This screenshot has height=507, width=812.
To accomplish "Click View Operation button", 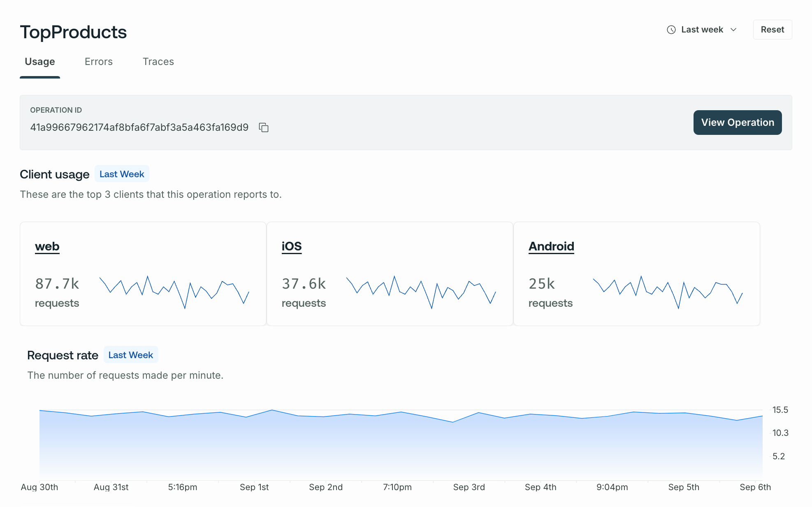I will (x=737, y=122).
